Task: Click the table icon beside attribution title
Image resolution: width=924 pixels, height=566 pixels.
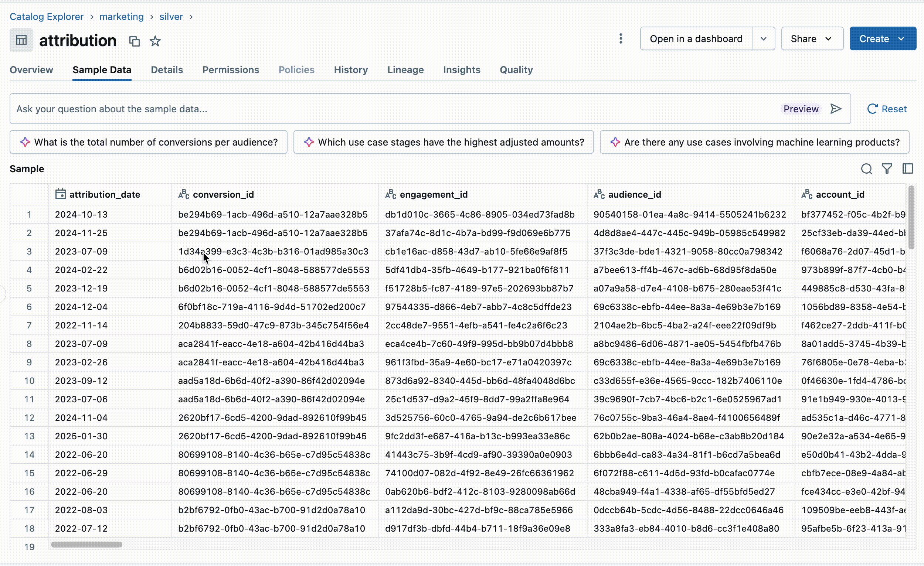Action: (x=21, y=40)
